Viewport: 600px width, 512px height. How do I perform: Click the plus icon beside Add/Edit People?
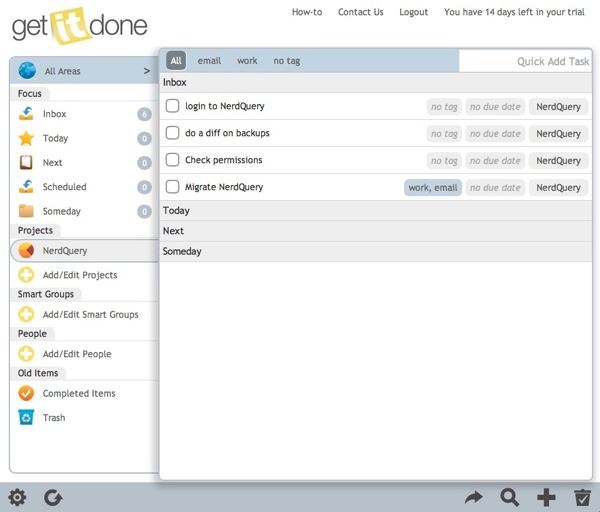tap(26, 354)
